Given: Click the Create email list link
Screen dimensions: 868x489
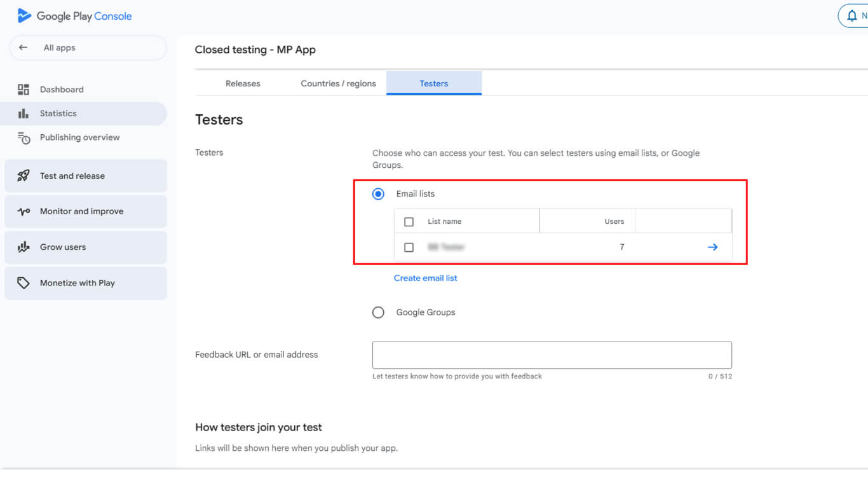Looking at the screenshot, I should pos(425,278).
